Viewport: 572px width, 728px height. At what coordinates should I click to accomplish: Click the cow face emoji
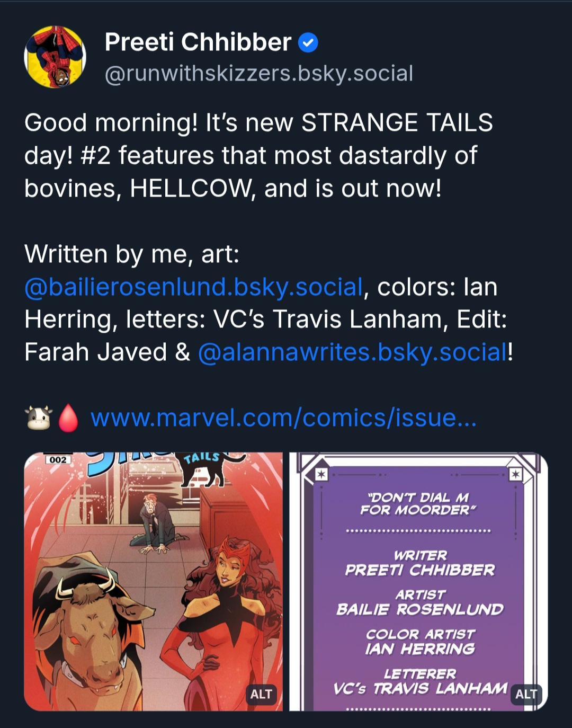tap(39, 418)
